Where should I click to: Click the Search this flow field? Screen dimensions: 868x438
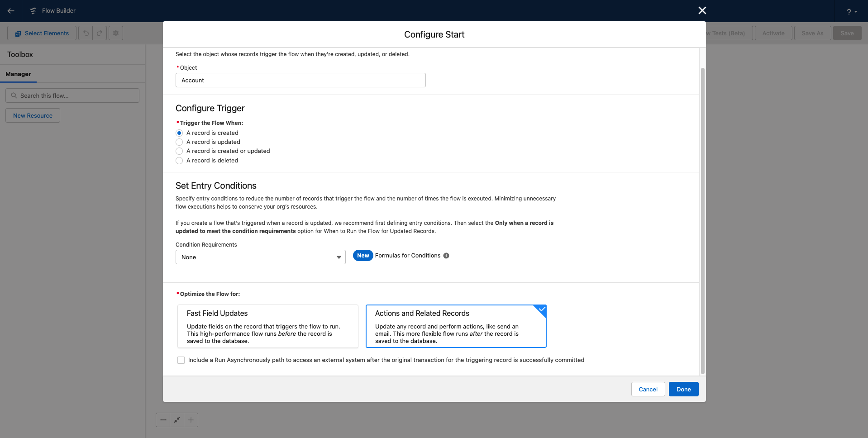72,95
